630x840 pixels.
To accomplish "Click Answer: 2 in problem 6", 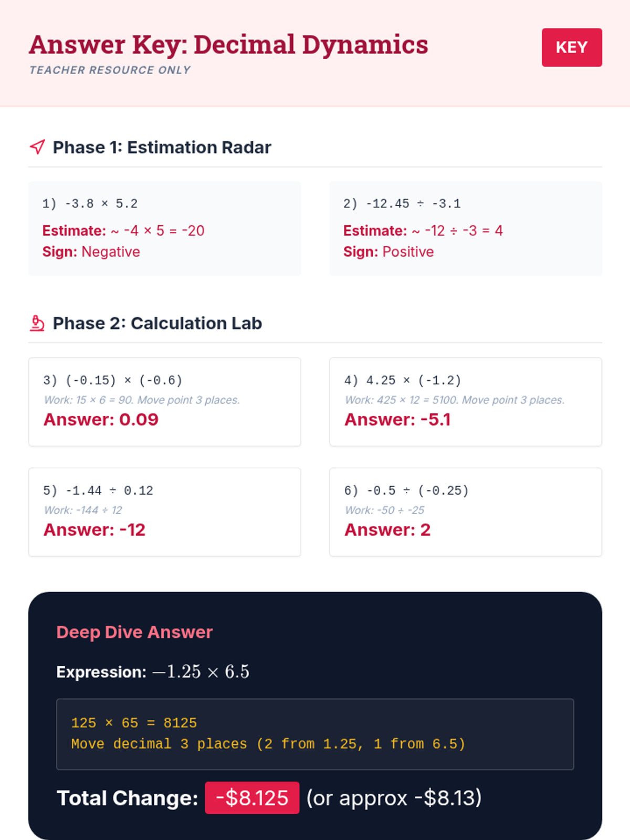I will click(x=387, y=530).
